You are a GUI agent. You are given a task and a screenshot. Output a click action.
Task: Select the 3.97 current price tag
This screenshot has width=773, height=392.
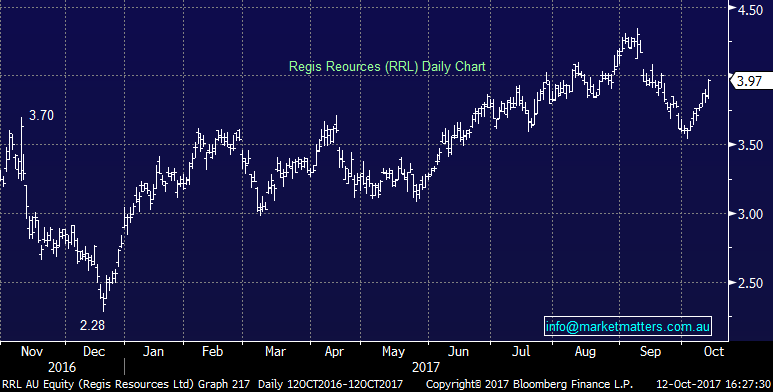tap(751, 81)
